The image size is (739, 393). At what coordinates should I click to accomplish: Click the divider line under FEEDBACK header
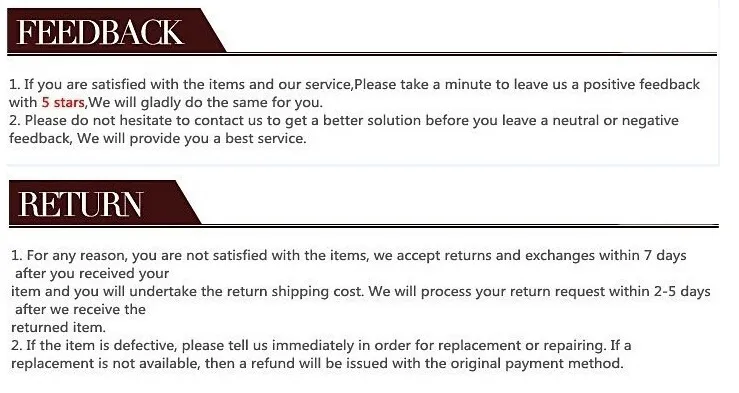click(362, 55)
